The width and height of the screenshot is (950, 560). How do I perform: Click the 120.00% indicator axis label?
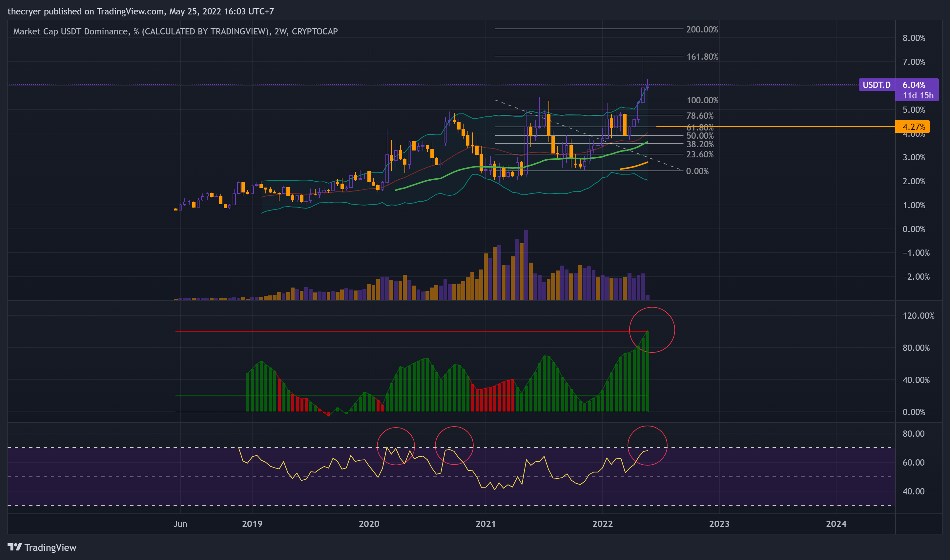tap(918, 315)
